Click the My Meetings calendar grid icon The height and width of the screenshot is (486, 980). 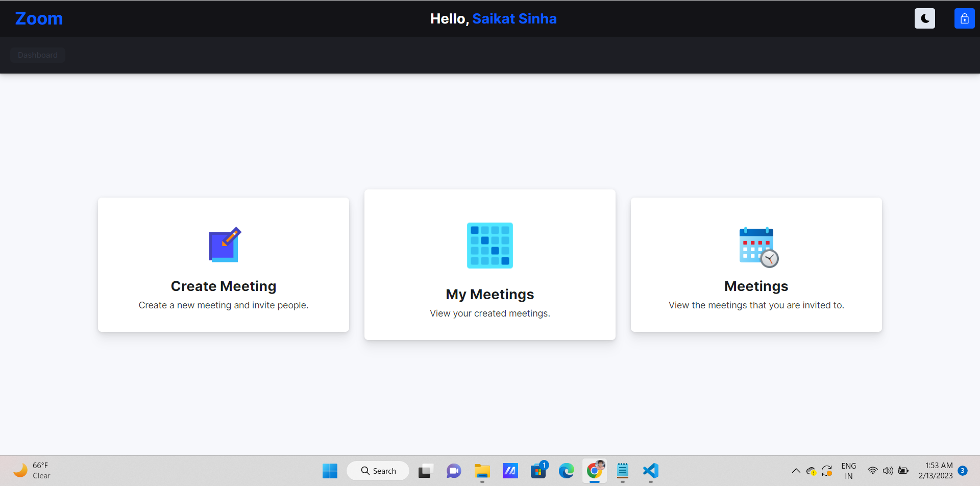(x=490, y=246)
